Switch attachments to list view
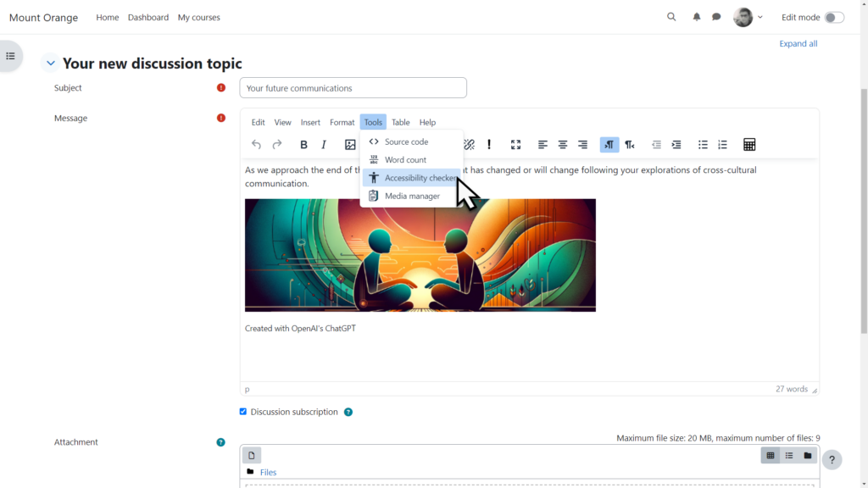Image resolution: width=868 pixels, height=488 pixels. 789,456
